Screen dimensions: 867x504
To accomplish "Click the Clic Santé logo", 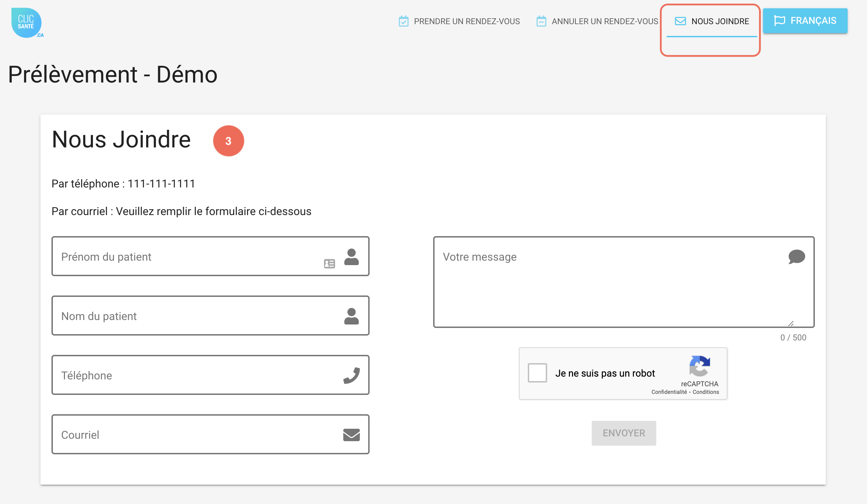I will tap(27, 23).
